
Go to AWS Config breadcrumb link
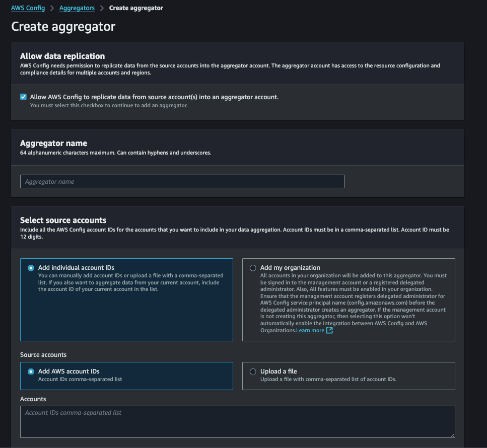pyautogui.click(x=28, y=8)
